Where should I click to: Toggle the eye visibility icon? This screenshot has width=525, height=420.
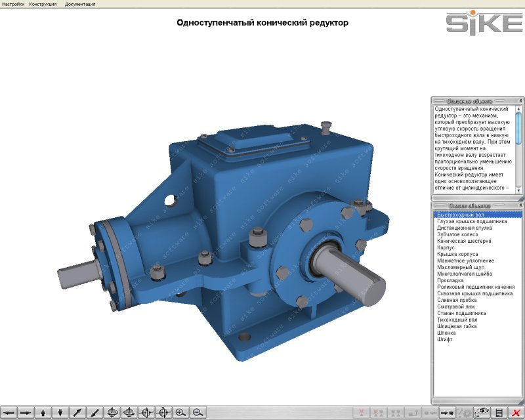tap(483, 412)
